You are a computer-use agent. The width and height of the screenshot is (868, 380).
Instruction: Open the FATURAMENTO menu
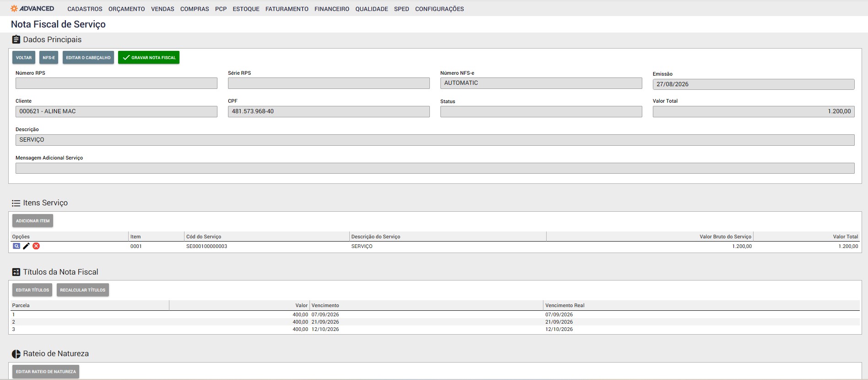(x=287, y=9)
